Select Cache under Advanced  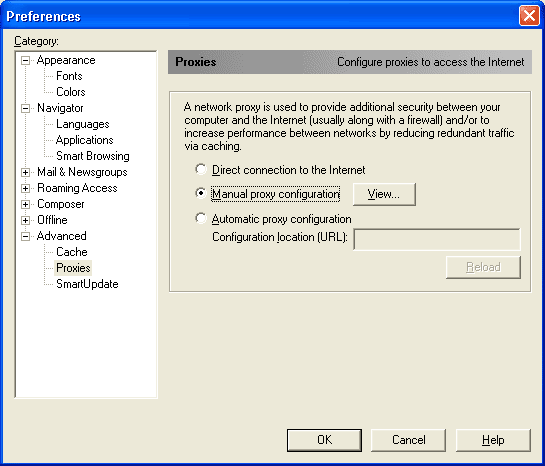pos(72,252)
